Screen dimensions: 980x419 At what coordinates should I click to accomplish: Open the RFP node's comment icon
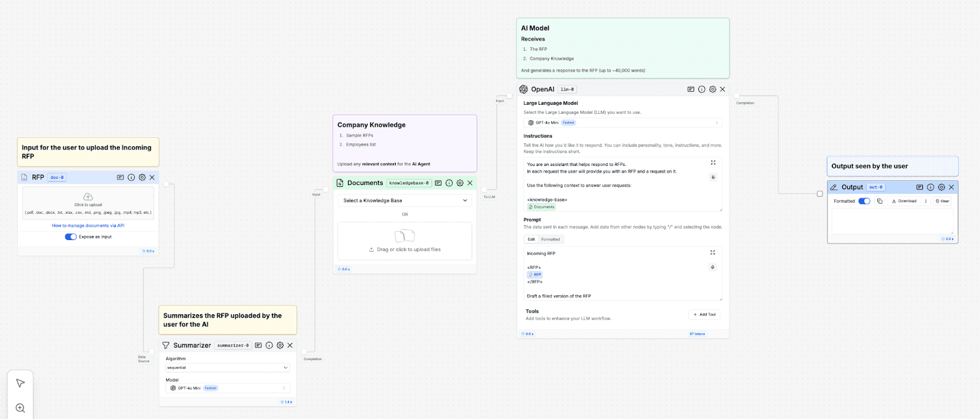coord(120,177)
